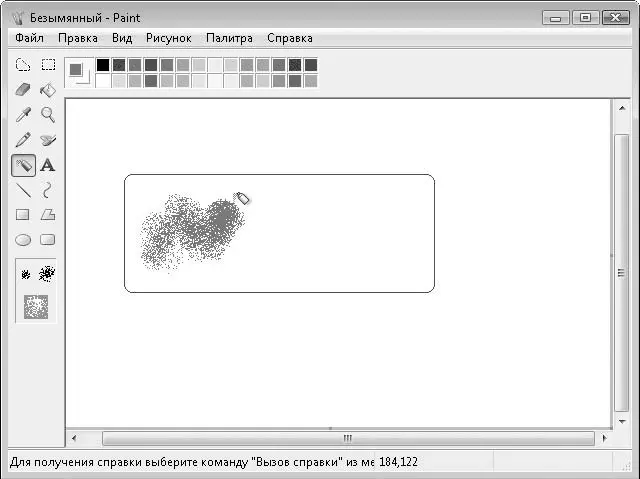The image size is (640, 479).
Task: Click the vertical scrollbar down arrow
Action: click(622, 421)
